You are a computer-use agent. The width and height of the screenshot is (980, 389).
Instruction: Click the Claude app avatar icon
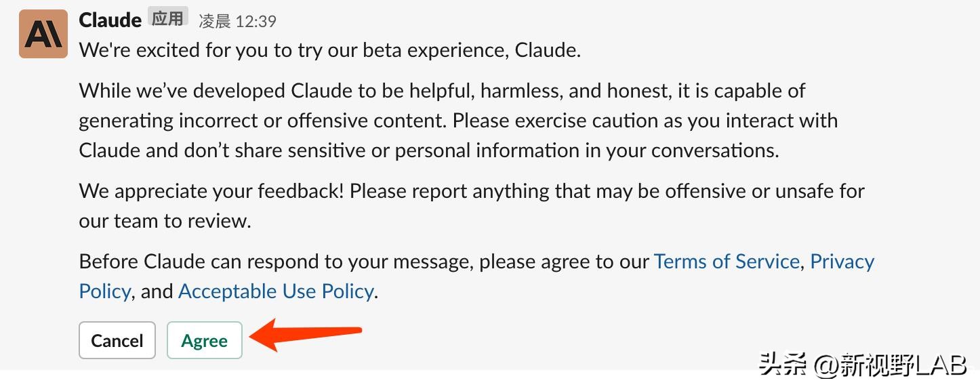pyautogui.click(x=43, y=34)
